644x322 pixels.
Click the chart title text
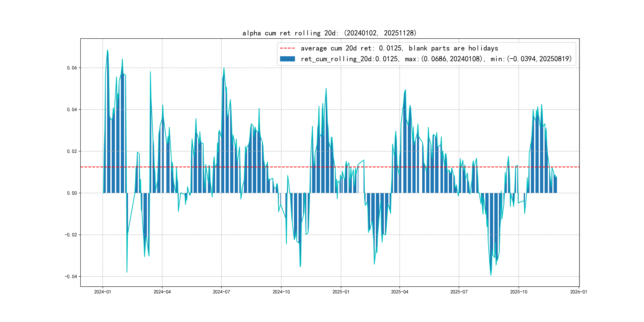click(329, 33)
